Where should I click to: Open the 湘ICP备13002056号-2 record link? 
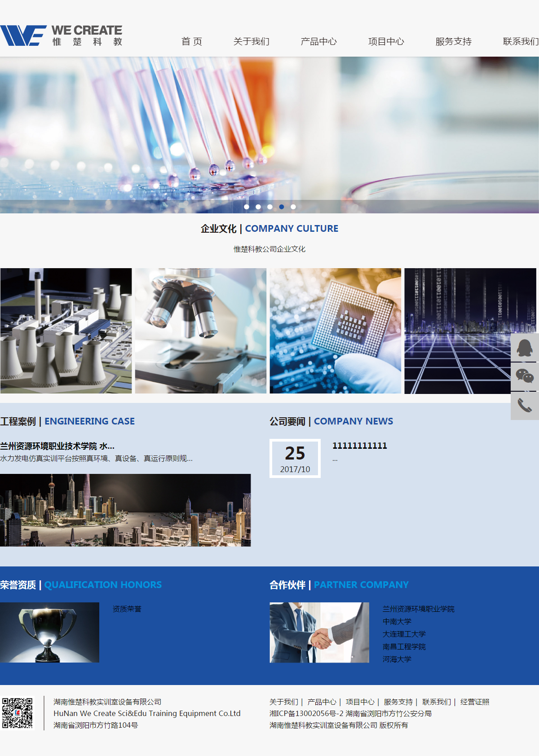pyautogui.click(x=306, y=714)
